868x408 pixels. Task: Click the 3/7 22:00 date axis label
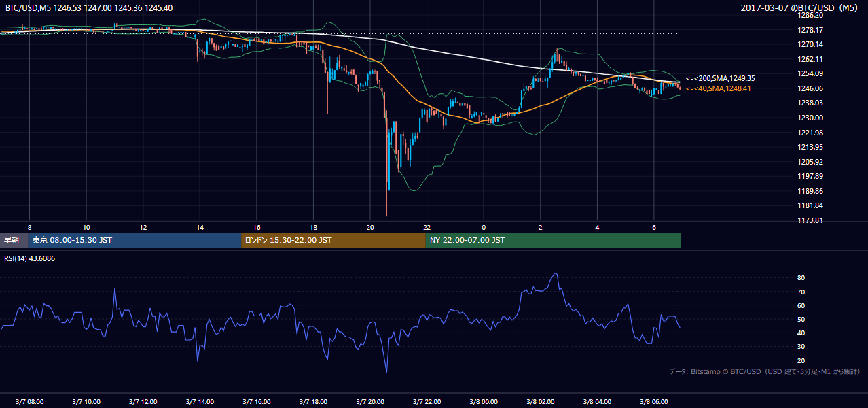click(427, 402)
